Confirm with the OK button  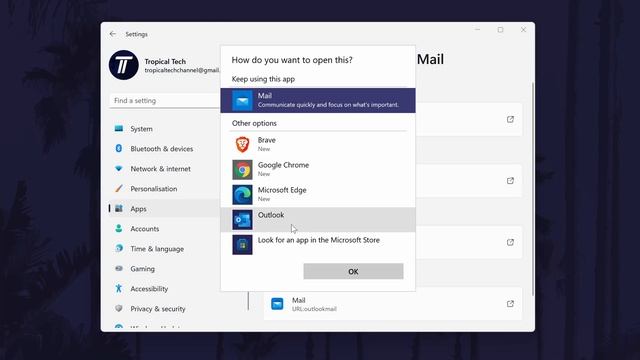[x=353, y=271]
